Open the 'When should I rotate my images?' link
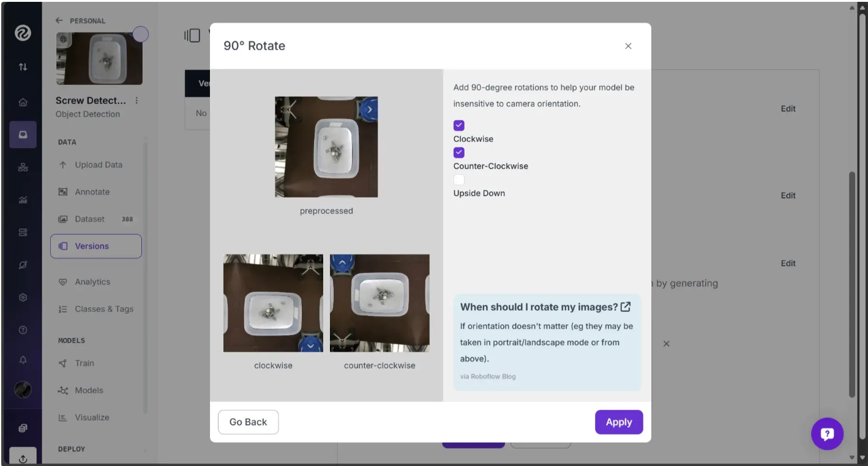This screenshot has width=868, height=466. [545, 307]
